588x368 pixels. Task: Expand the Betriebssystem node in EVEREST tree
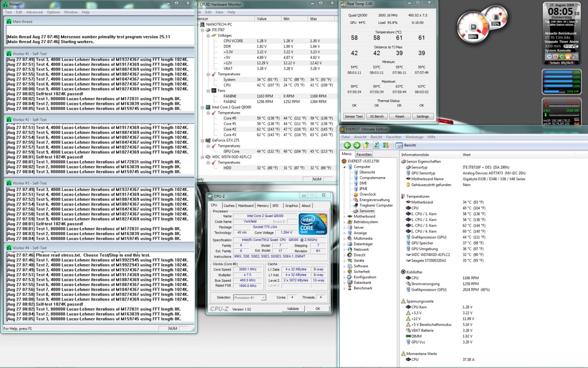coord(345,222)
